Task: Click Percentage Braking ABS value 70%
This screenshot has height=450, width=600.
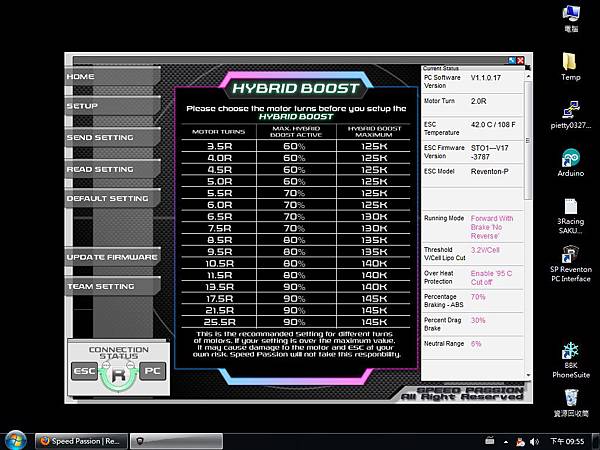Action: (x=478, y=297)
